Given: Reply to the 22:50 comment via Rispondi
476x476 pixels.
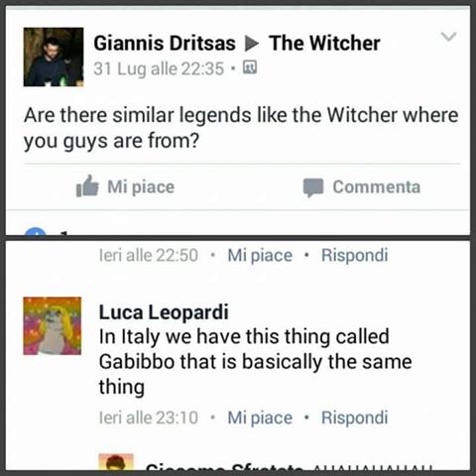Looking at the screenshot, I should [x=354, y=255].
